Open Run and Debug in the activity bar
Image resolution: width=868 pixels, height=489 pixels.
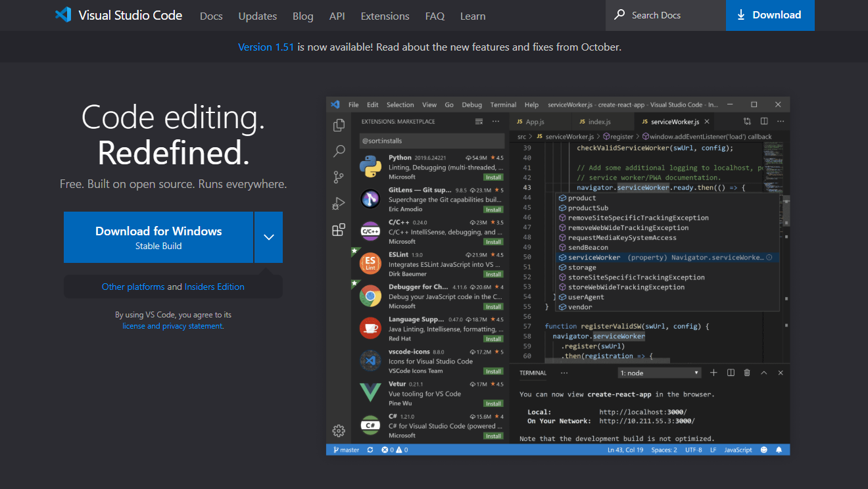point(339,204)
